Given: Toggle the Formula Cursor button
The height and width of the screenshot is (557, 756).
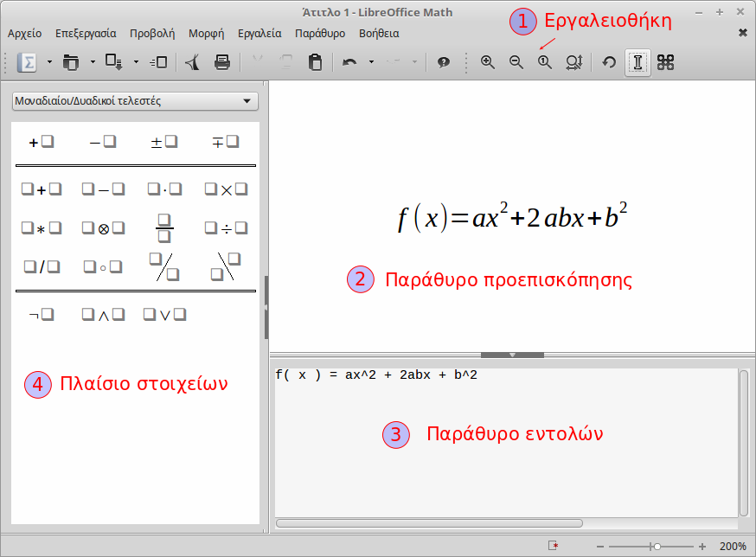Looking at the screenshot, I should [x=637, y=62].
